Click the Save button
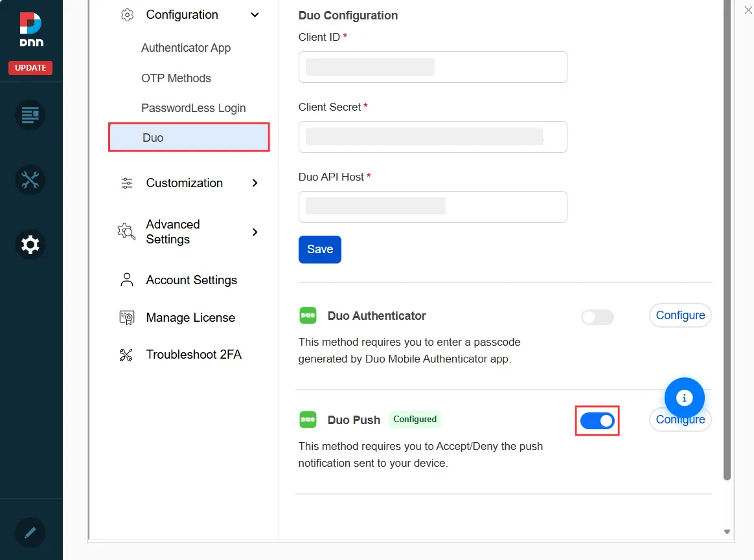The image size is (754, 560). [320, 249]
